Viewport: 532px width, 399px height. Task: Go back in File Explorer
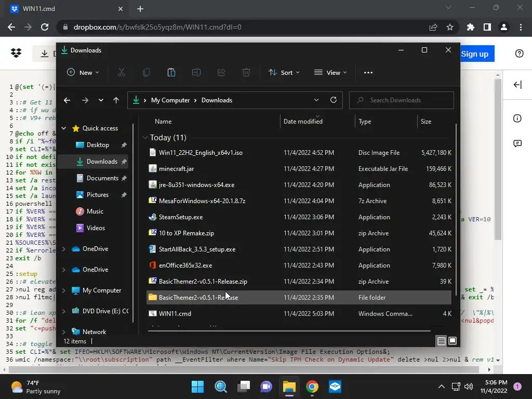67,100
